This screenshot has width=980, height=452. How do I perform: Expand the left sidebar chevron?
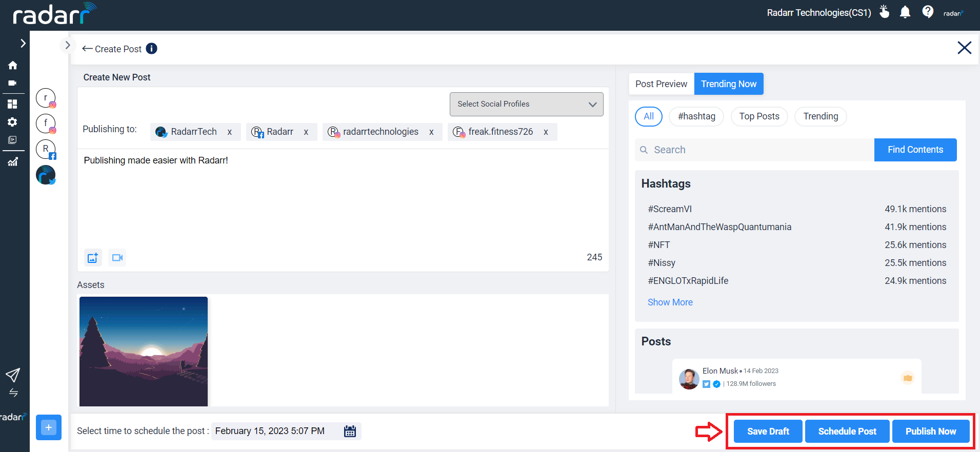pos(23,44)
